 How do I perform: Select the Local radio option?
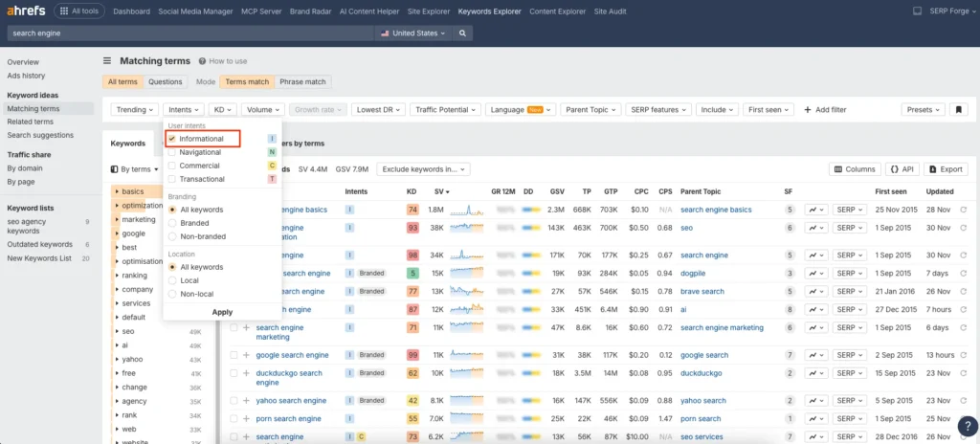coord(172,280)
